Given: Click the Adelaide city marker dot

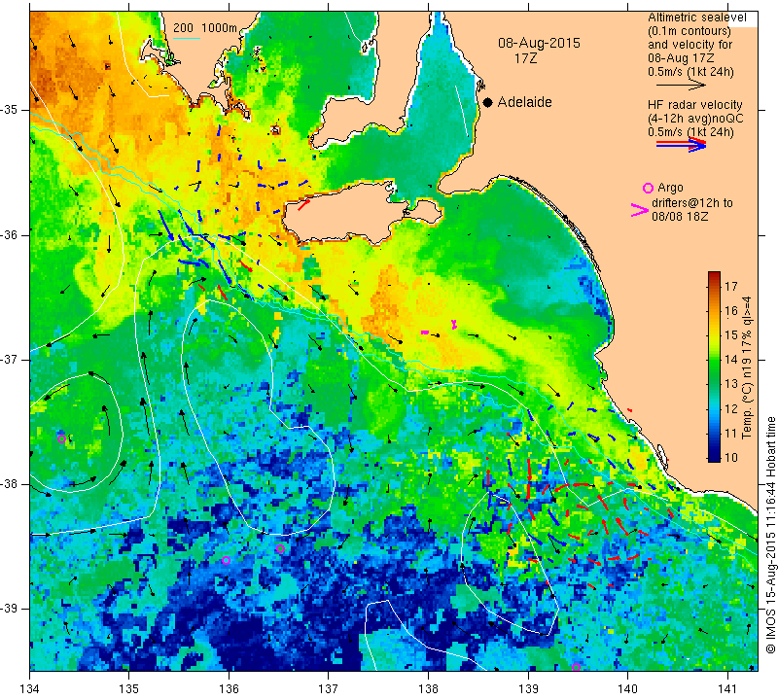Looking at the screenshot, I should 488,102.
